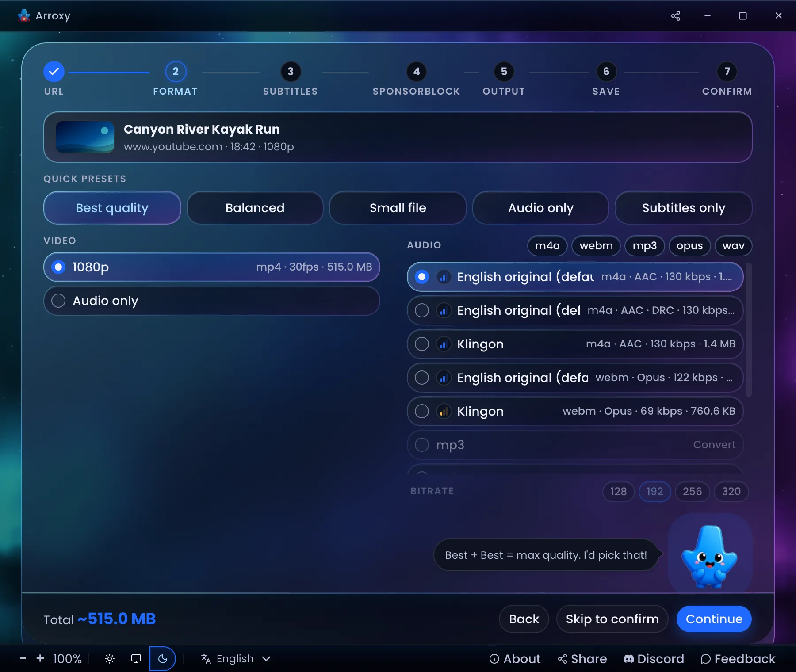Click the Save step number 6
Image resolution: width=796 pixels, height=672 pixels.
[606, 72]
